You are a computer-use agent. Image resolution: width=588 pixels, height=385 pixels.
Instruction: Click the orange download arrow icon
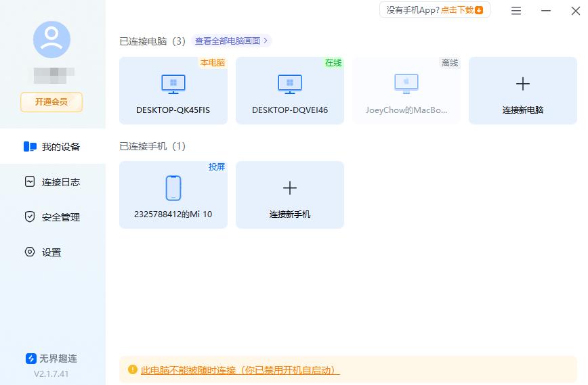pyautogui.click(x=479, y=10)
